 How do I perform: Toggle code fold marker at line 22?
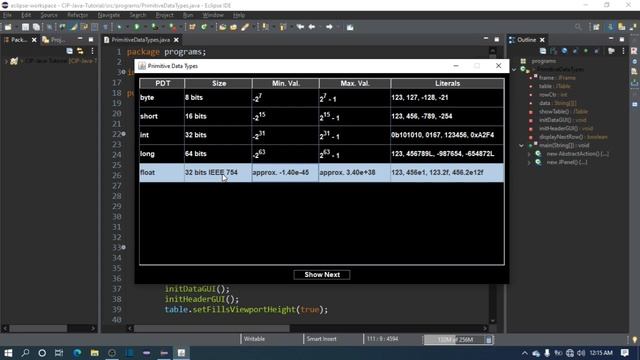pyautogui.click(x=124, y=134)
